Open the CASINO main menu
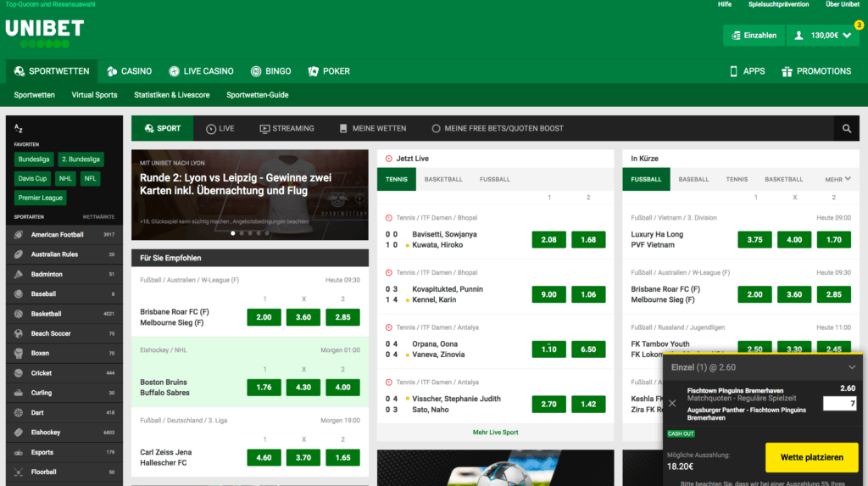The height and width of the screenshot is (486, 868). tap(130, 71)
